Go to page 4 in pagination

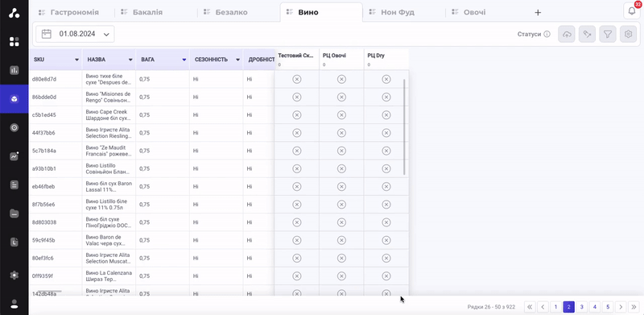click(595, 307)
